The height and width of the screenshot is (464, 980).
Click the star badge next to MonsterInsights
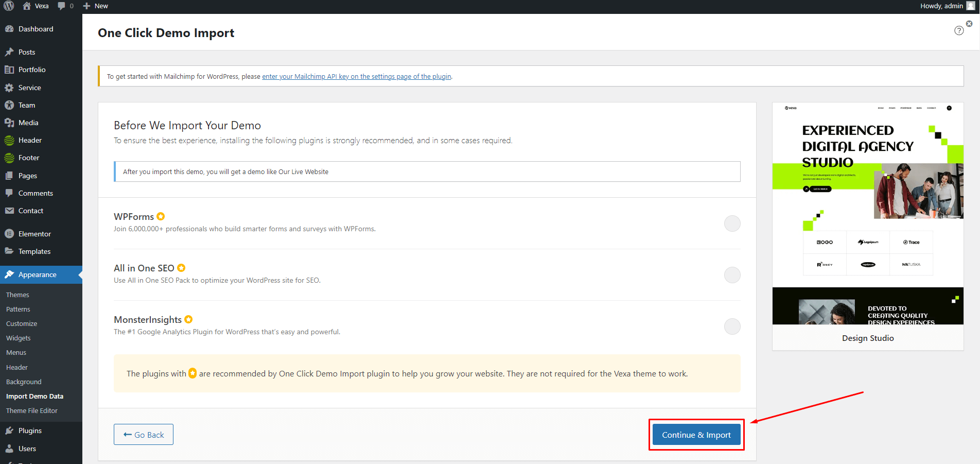coord(188,319)
